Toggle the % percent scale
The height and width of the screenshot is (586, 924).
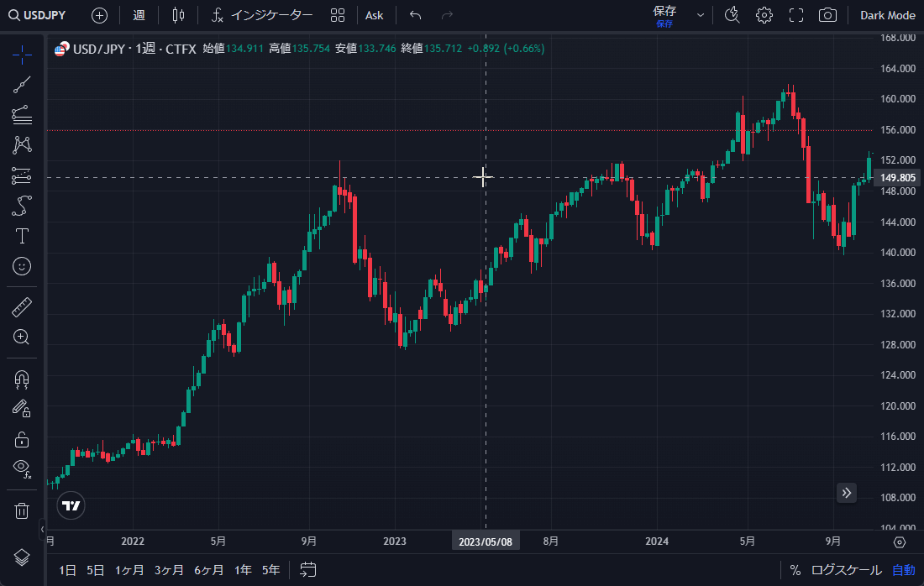[x=795, y=570]
